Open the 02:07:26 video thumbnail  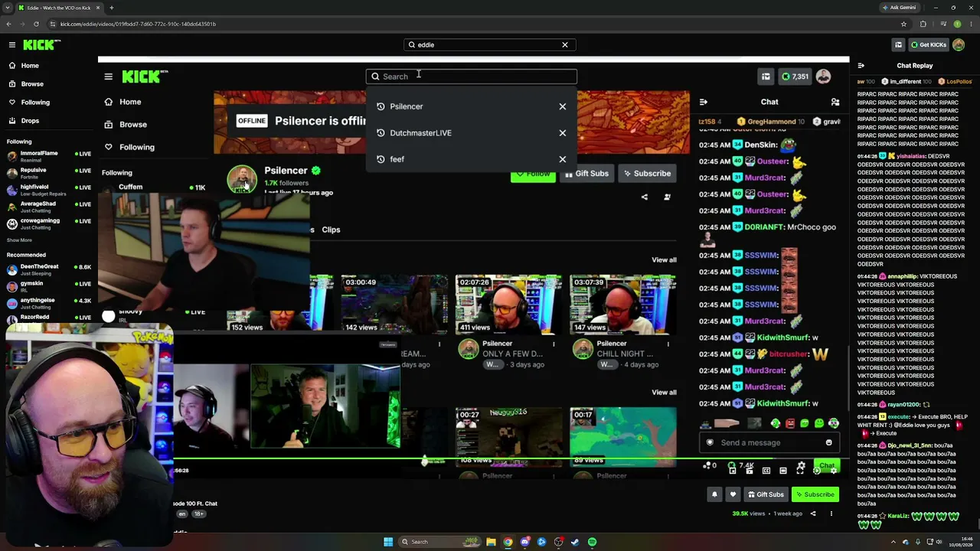point(508,305)
